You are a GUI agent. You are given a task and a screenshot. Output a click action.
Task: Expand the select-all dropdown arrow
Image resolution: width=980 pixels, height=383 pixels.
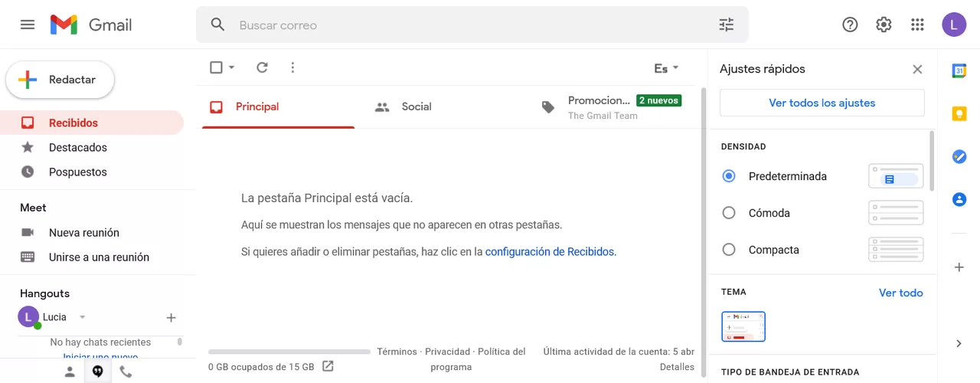click(232, 67)
